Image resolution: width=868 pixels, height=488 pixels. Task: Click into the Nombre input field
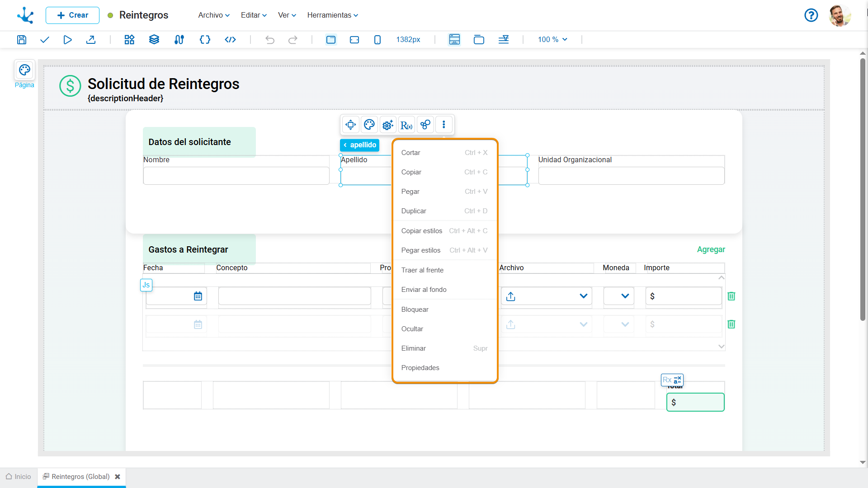coord(236,176)
